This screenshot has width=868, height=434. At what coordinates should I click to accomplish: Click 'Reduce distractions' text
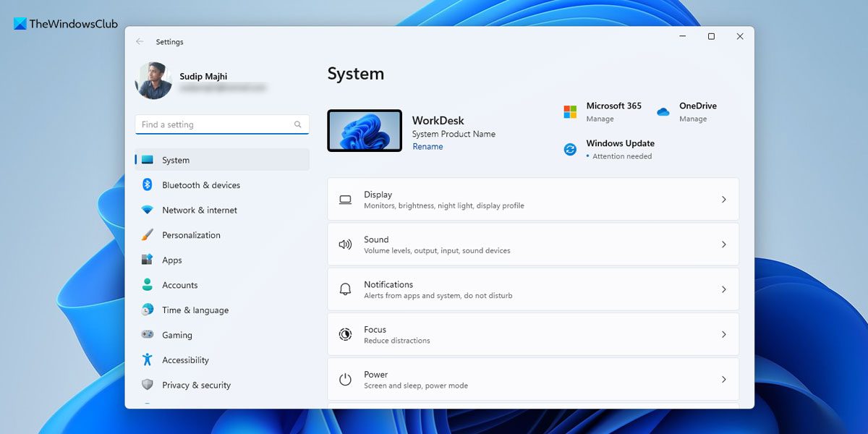[x=397, y=341]
